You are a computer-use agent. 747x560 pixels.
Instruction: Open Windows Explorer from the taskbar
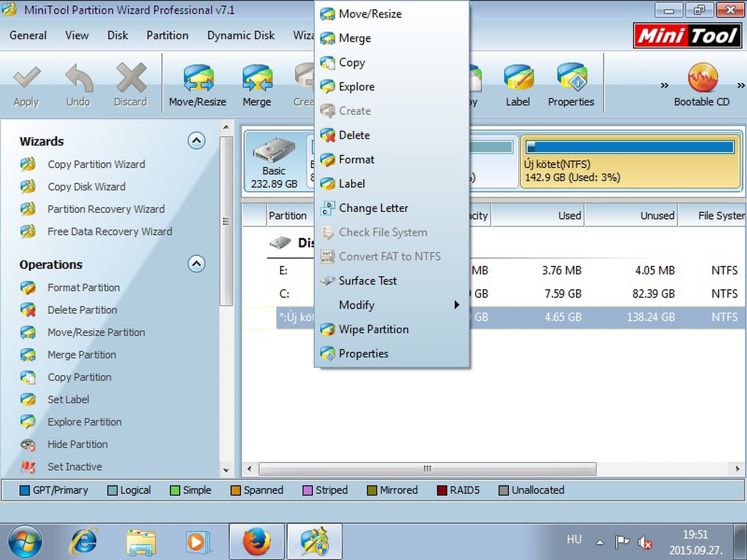(141, 542)
